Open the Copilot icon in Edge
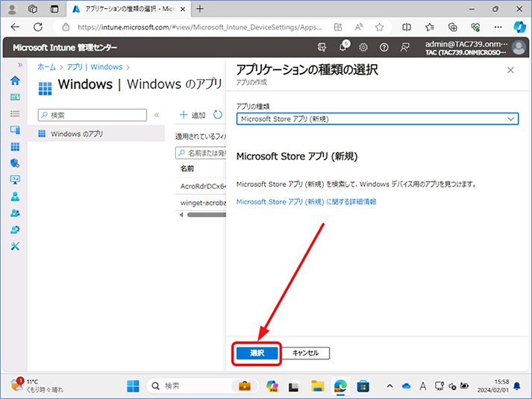Screen dimensions: 532x399 [519, 27]
